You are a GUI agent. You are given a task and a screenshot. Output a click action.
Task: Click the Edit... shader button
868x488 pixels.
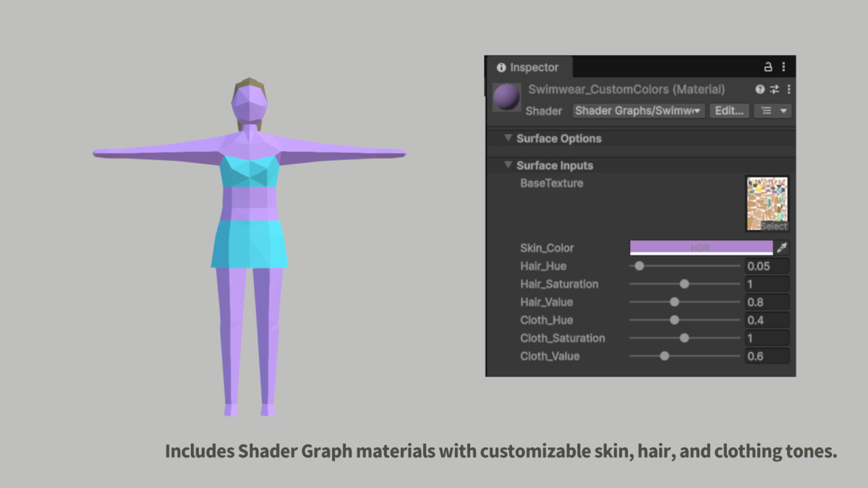point(729,111)
